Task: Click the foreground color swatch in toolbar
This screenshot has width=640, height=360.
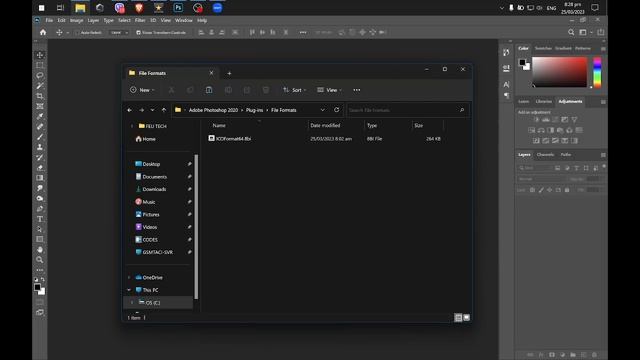Action: (37, 287)
